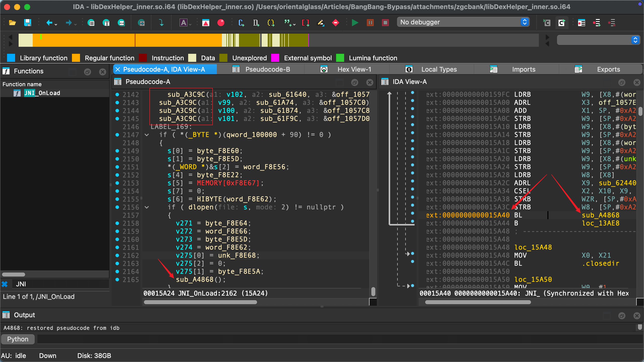Open the 'No debugger' dropdown
Viewport: 644px width, 362px height.
click(463, 22)
